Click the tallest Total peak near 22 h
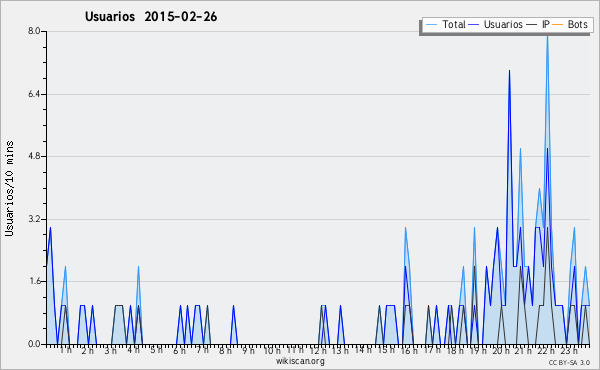This screenshot has height=370, width=600. [x=547, y=36]
